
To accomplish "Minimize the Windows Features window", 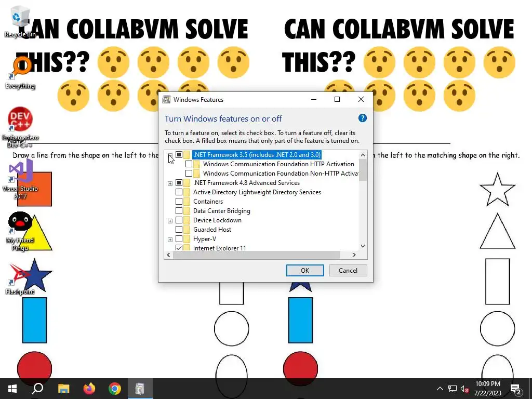I will [313, 99].
